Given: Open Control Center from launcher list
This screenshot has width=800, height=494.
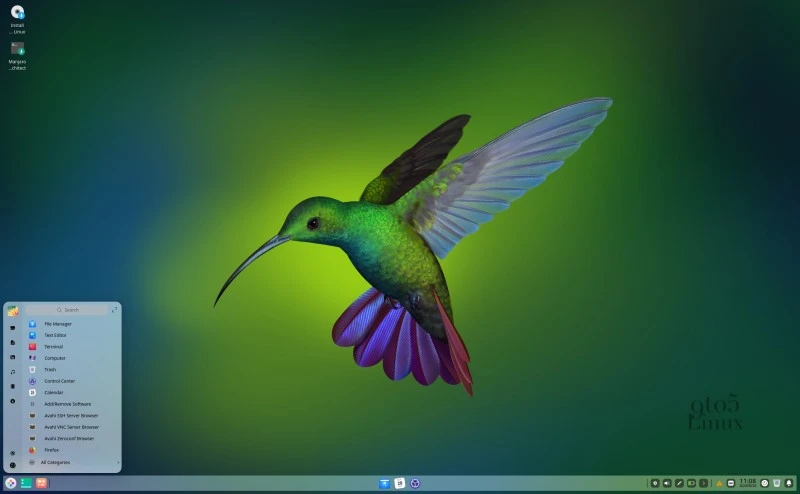Looking at the screenshot, I should tap(71, 381).
